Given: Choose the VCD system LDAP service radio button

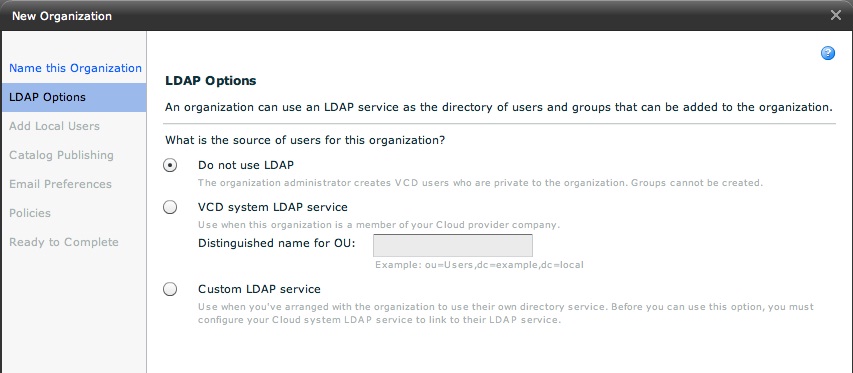Looking at the screenshot, I should coord(170,207).
